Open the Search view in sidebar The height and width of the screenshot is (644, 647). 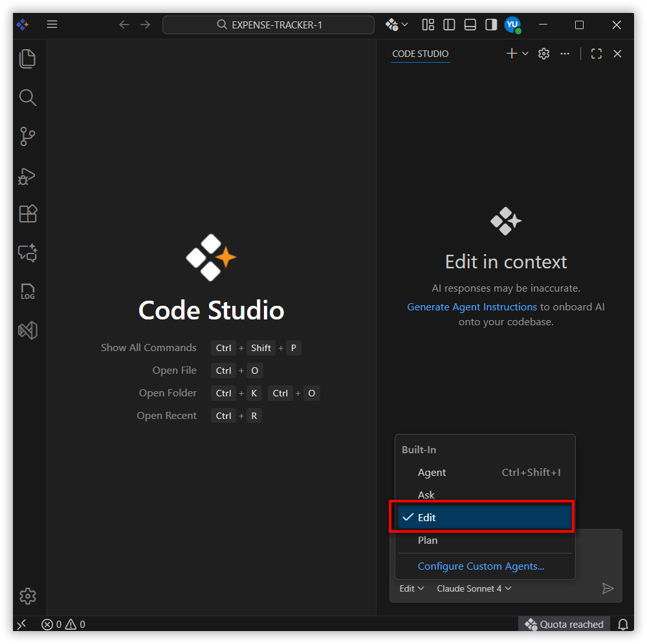pyautogui.click(x=27, y=98)
